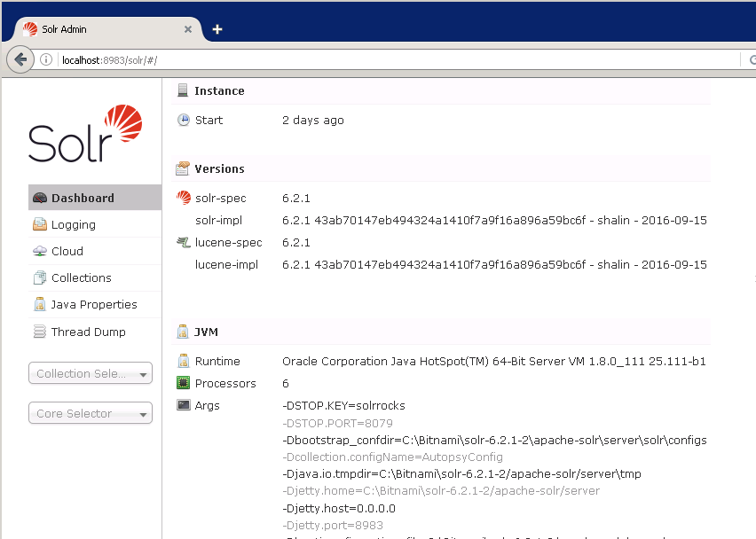Screen dimensions: 756x539
Task: Click the Oracle Corporation runtime value
Action: [493, 362]
